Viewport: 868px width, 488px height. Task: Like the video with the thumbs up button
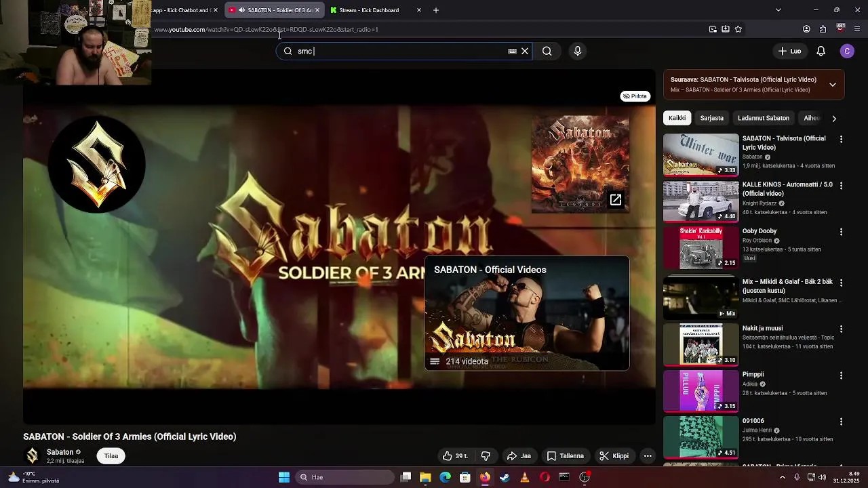455,456
